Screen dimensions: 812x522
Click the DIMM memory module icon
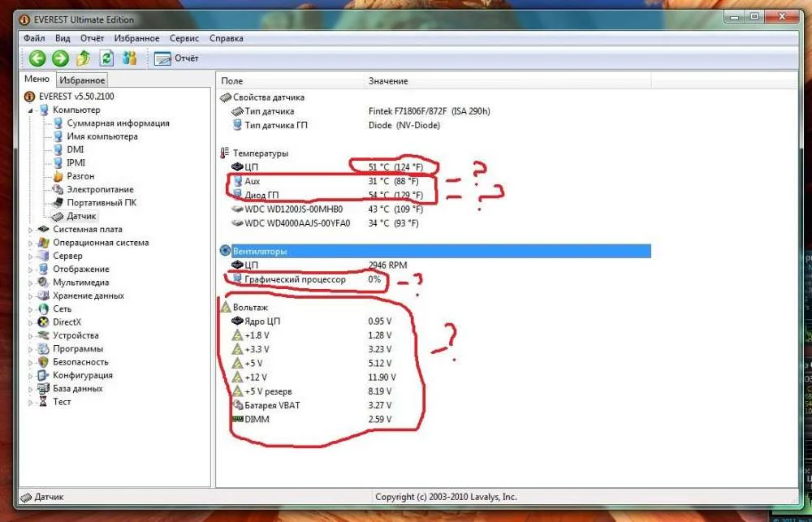click(x=238, y=419)
